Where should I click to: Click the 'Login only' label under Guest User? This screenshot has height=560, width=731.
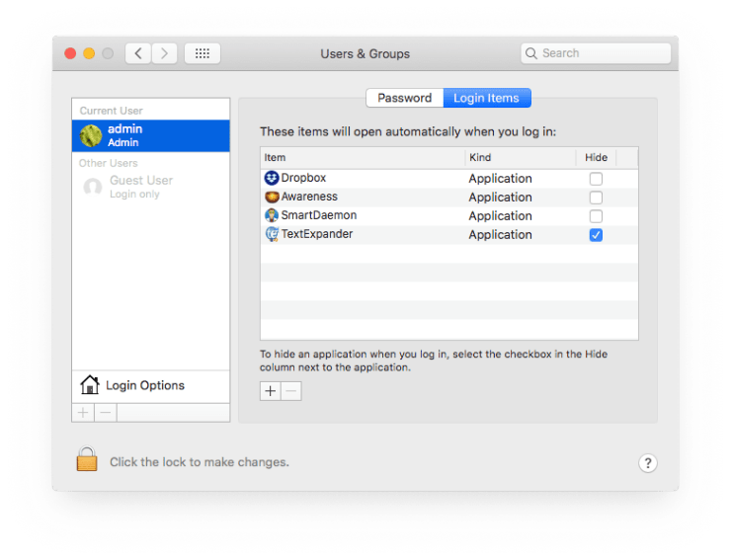[134, 194]
